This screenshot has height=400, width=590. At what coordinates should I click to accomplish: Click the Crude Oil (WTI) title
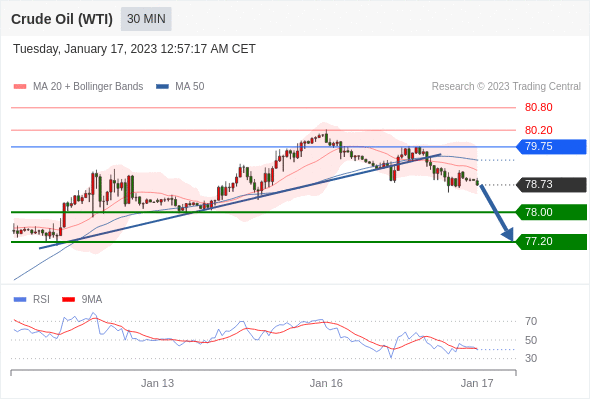pos(62,19)
